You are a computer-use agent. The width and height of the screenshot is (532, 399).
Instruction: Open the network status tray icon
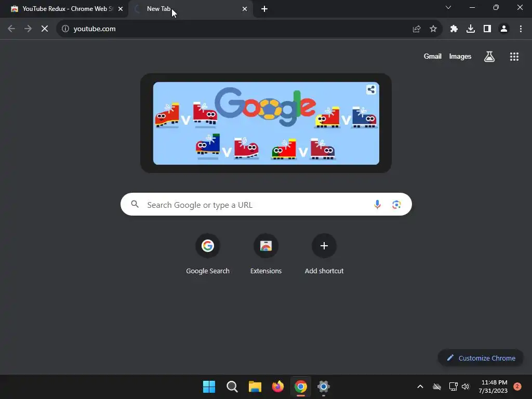(453, 387)
